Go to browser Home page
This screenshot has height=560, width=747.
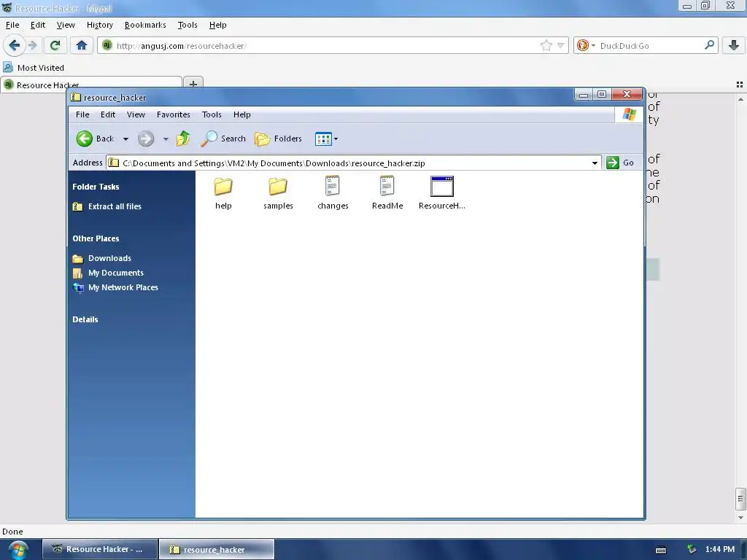tap(82, 45)
